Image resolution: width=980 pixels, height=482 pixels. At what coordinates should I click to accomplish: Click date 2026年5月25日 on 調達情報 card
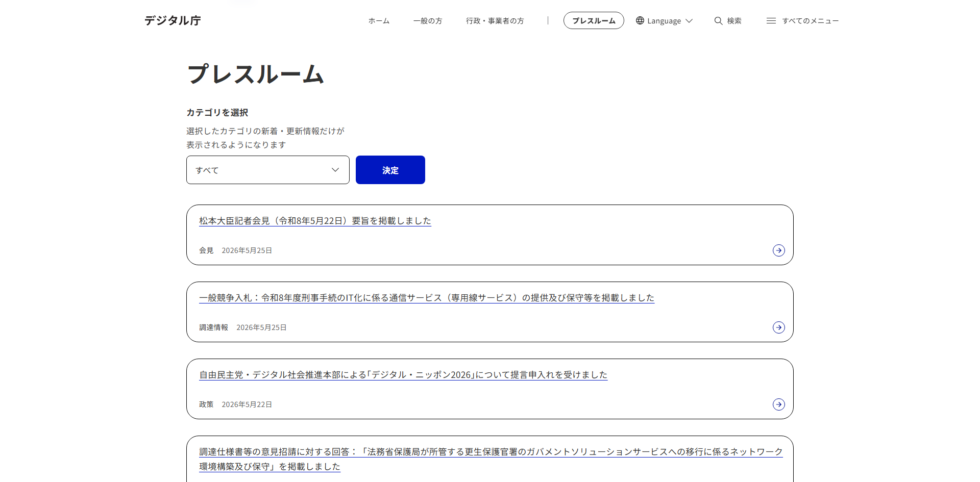pyautogui.click(x=261, y=327)
